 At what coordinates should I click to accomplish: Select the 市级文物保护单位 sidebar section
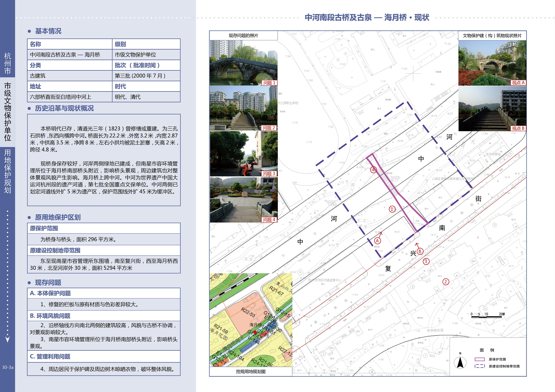tap(8, 112)
